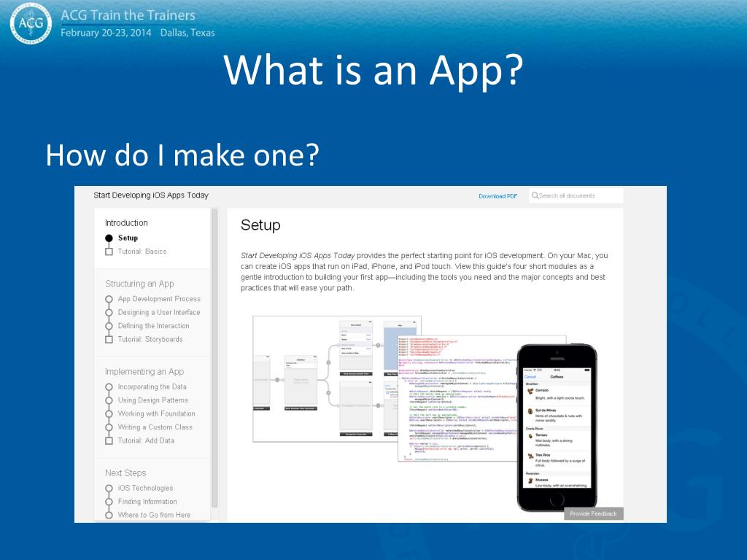
Task: Open Tutorial: Storyboards page
Action: click(x=150, y=339)
